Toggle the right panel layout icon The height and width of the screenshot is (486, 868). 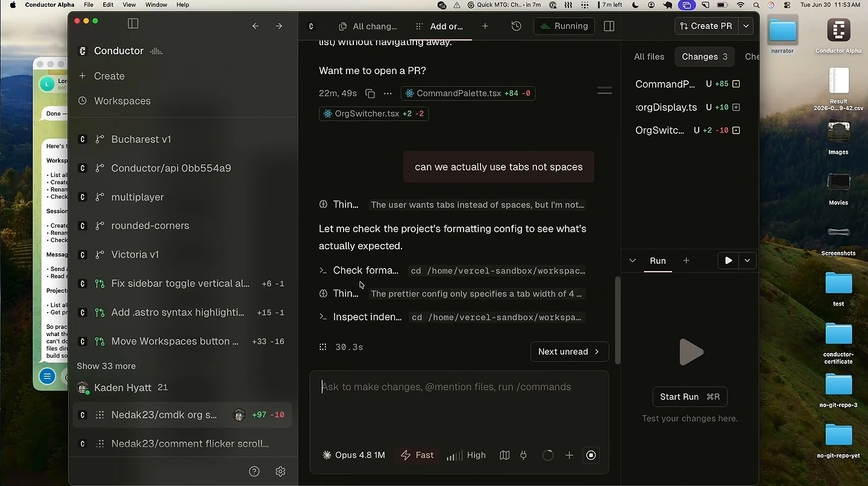click(x=609, y=26)
